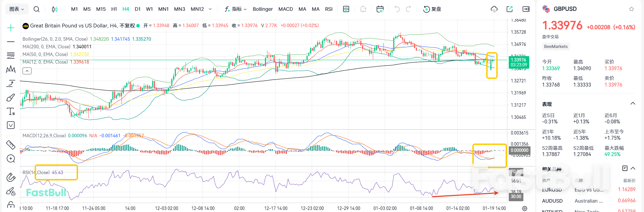Open the emoji sticker tool
This screenshot has height=212, width=644.
click(x=11, y=125)
